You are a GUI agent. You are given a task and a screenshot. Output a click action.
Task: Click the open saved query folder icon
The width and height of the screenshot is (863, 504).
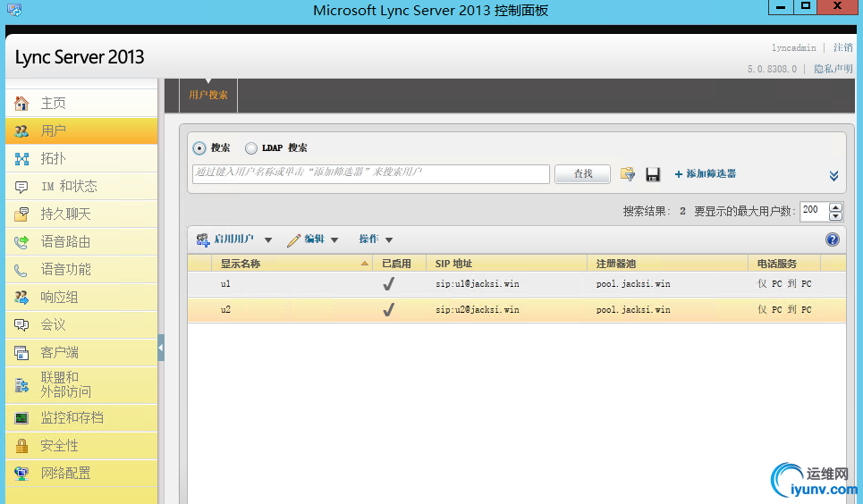(x=628, y=174)
